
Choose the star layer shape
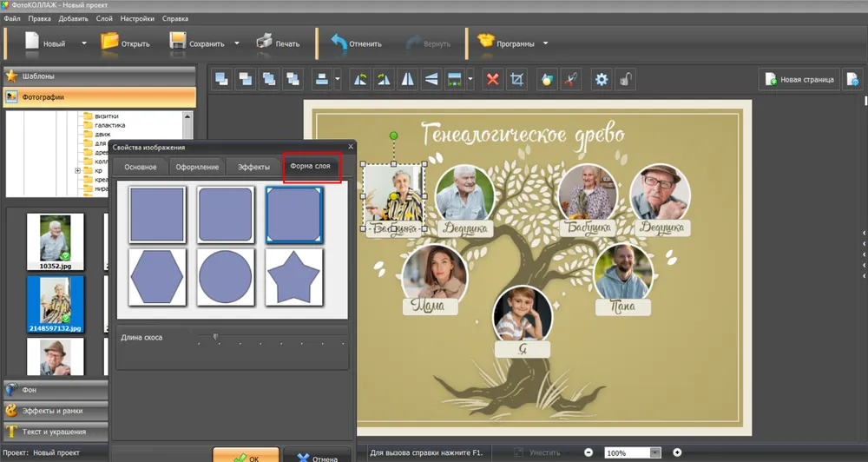(294, 278)
